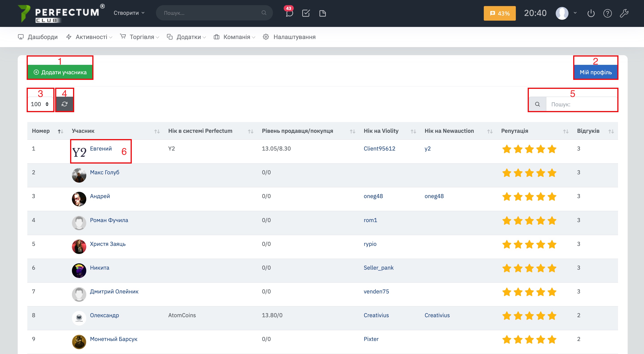Open the Торгівля menu
The width and height of the screenshot is (644, 354).
[141, 37]
